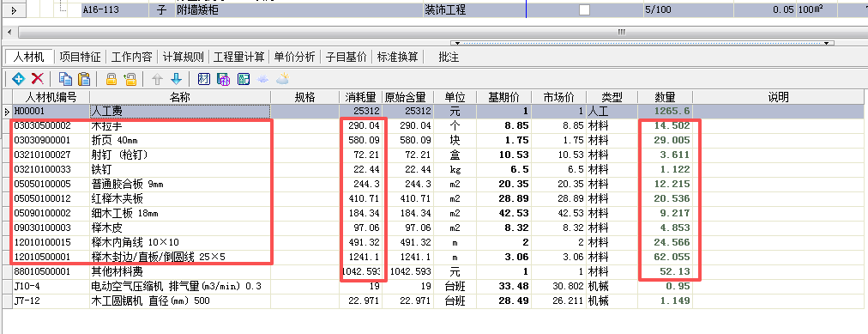This screenshot has height=334, width=868.
Task: Select the 人工费 name cell
Action: point(180,111)
